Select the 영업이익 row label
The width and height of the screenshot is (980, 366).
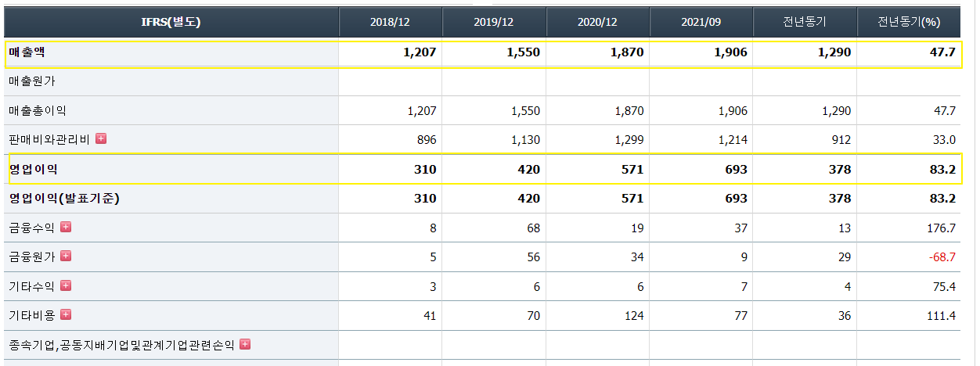point(33,169)
